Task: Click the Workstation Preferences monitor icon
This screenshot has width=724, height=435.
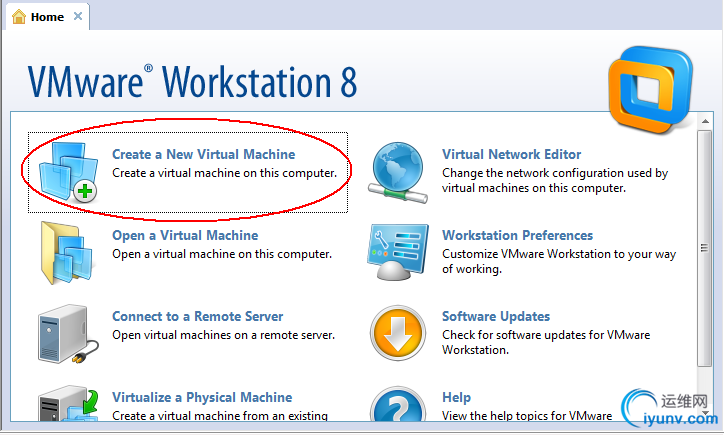Action: click(x=398, y=252)
